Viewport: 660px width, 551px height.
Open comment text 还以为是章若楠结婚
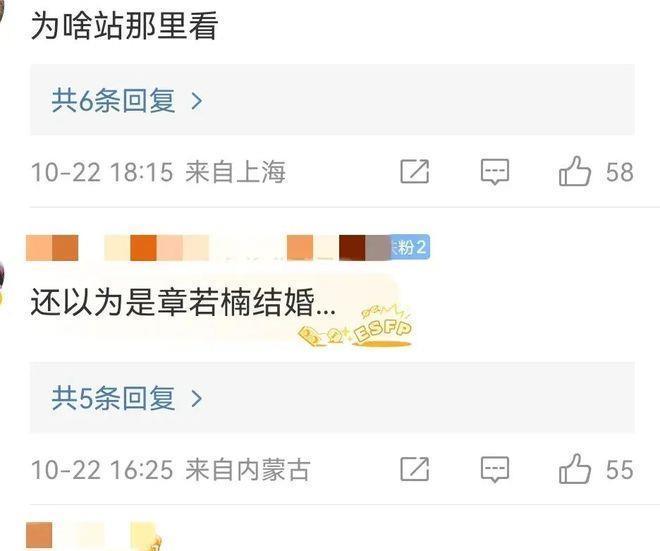[x=183, y=303]
